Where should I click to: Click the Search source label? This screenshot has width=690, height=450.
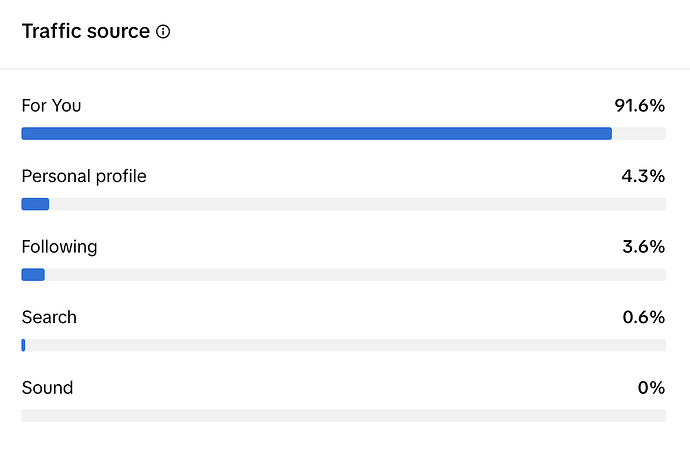(x=49, y=317)
